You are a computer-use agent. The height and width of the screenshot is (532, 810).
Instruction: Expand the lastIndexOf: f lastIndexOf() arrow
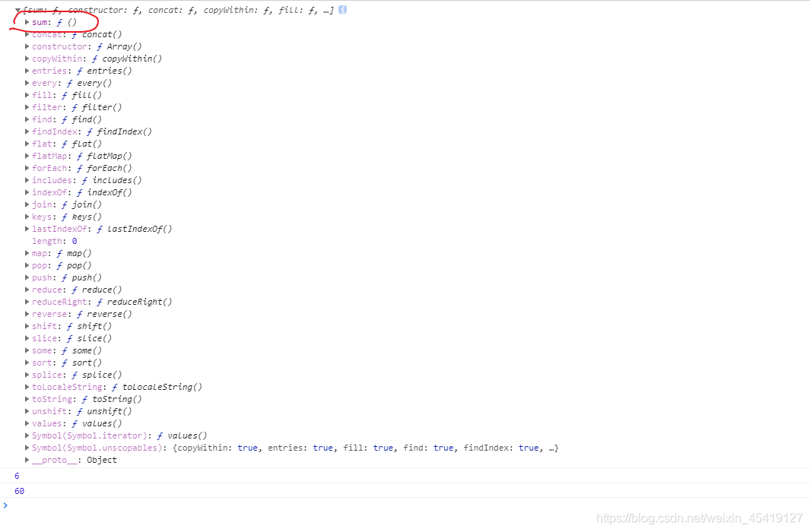[x=27, y=229]
